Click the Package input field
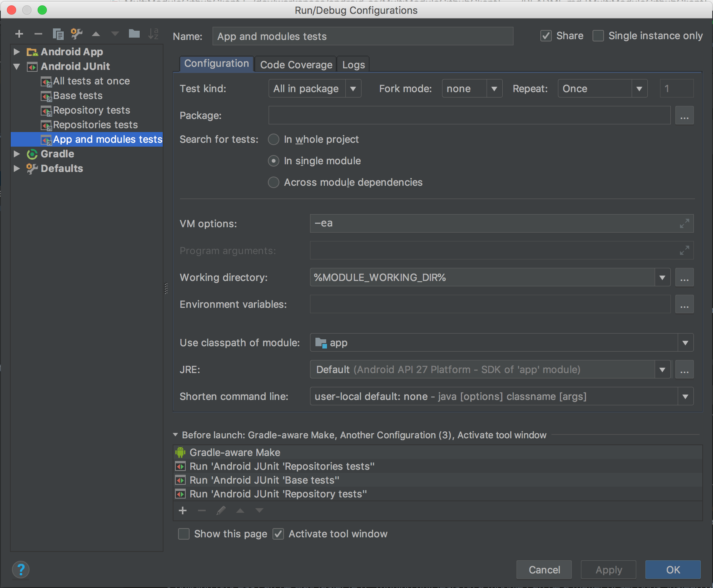713x588 pixels. pyautogui.click(x=469, y=116)
